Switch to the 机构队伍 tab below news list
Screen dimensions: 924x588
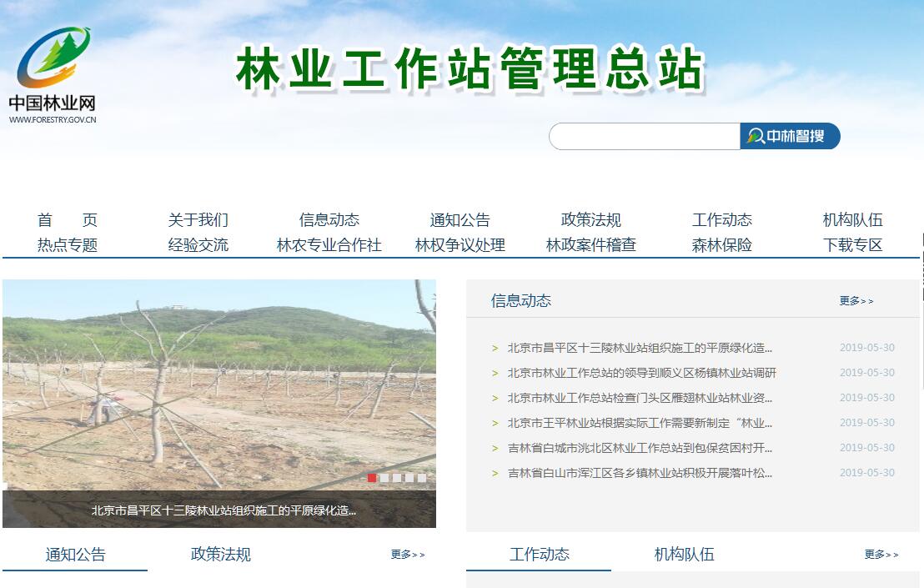point(684,555)
